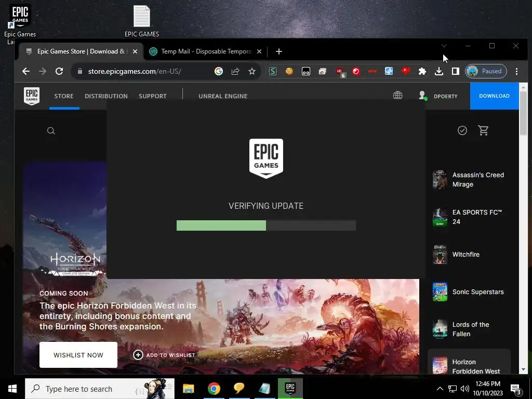Click the WISHLIST NOW button
Viewport: 532px width, 399px height.
pyautogui.click(x=78, y=355)
